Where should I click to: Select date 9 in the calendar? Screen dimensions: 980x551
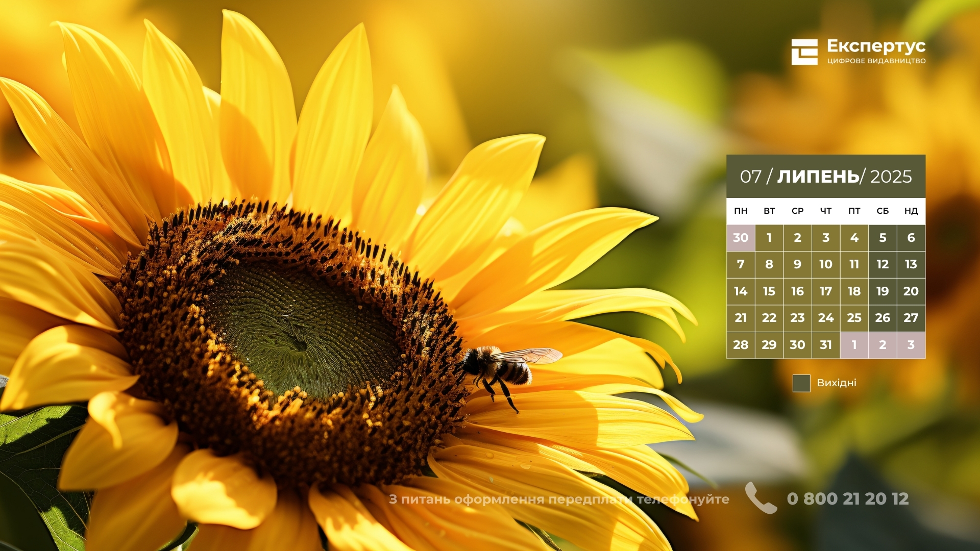pyautogui.click(x=797, y=264)
